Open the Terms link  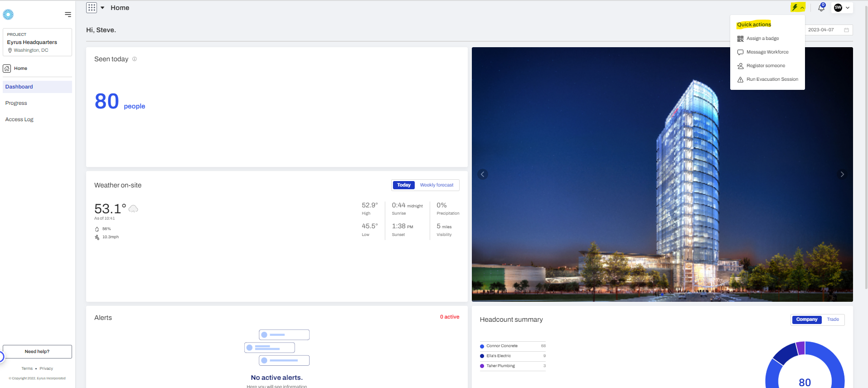[27, 368]
